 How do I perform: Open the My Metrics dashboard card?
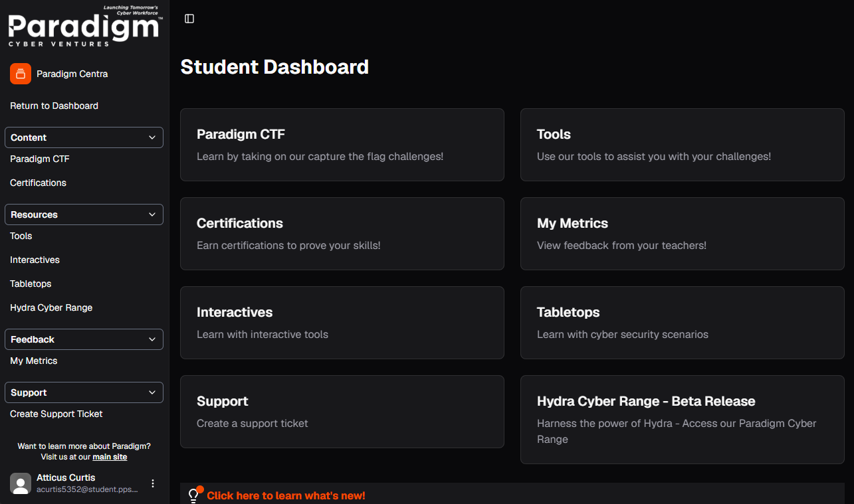point(683,234)
